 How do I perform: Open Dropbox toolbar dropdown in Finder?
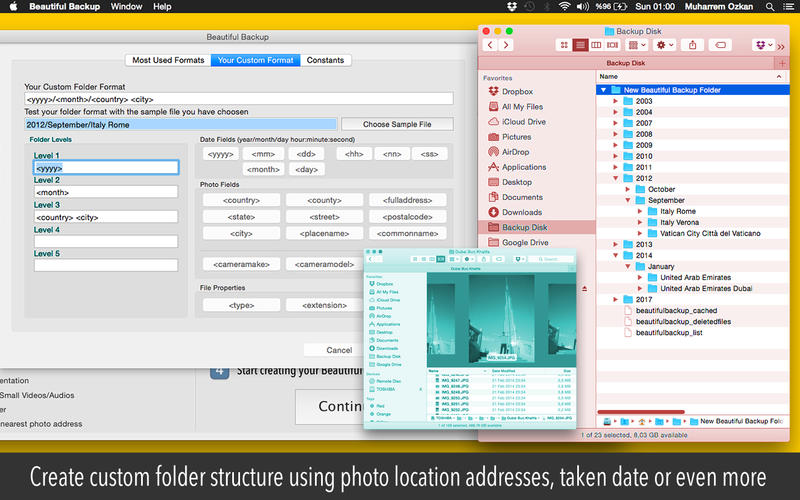coord(763,45)
